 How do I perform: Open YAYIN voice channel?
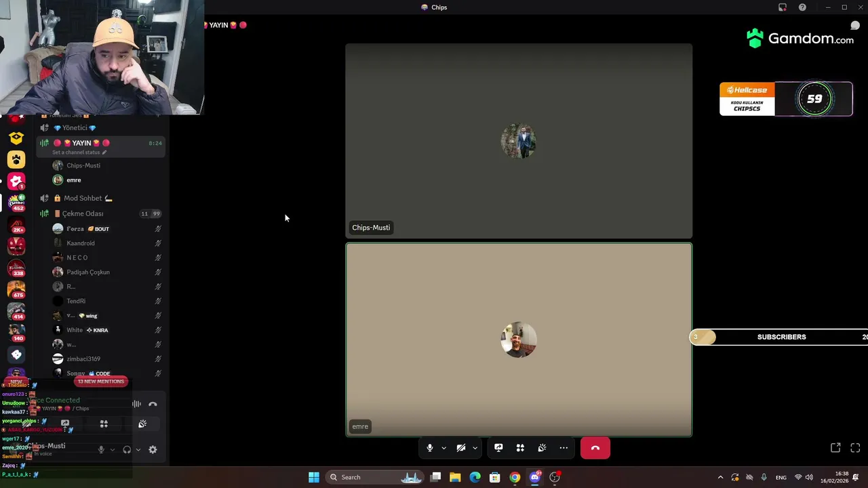(100, 143)
